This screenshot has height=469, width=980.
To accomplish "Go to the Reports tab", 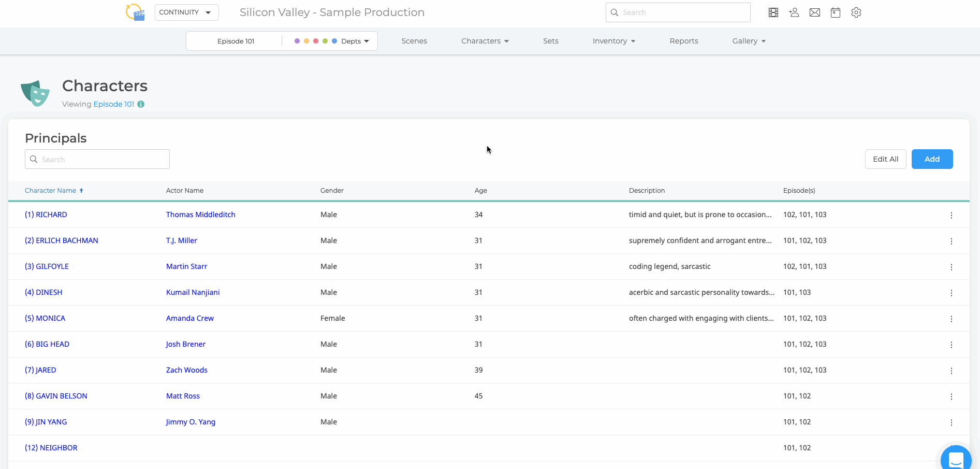I will [684, 41].
